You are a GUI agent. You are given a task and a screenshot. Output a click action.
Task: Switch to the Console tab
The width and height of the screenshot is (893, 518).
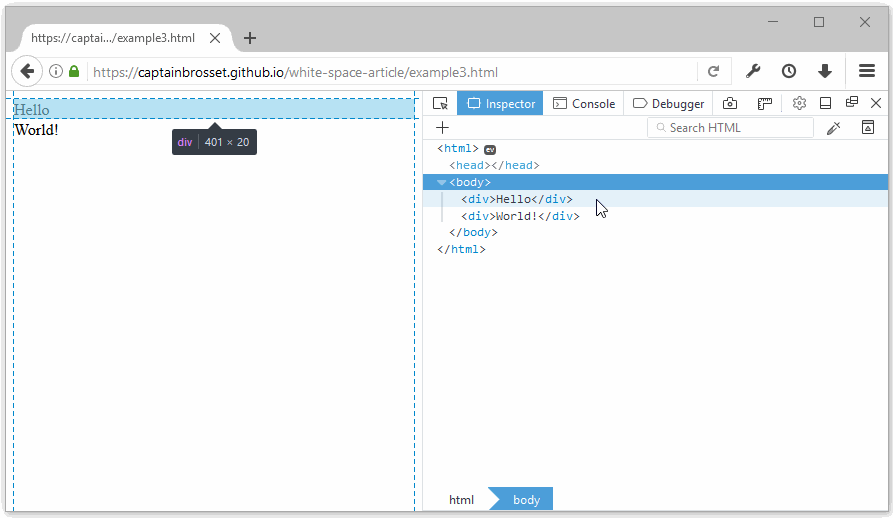click(584, 103)
